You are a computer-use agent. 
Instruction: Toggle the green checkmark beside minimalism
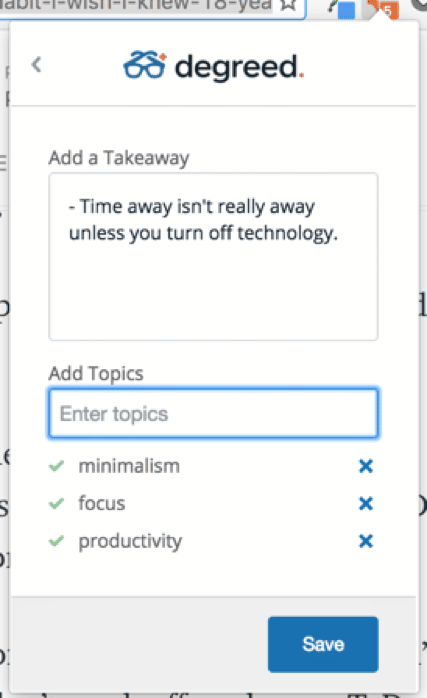coord(57,466)
